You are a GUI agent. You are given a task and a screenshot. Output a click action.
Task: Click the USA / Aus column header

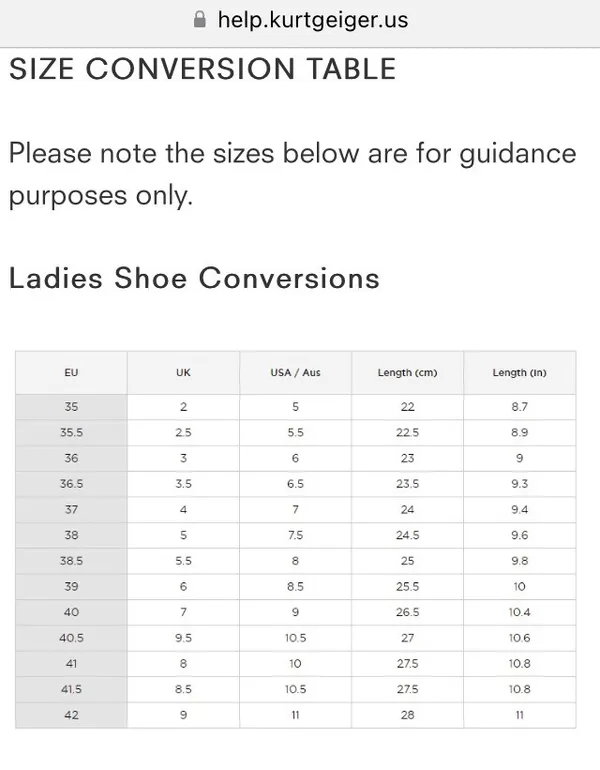296,373
